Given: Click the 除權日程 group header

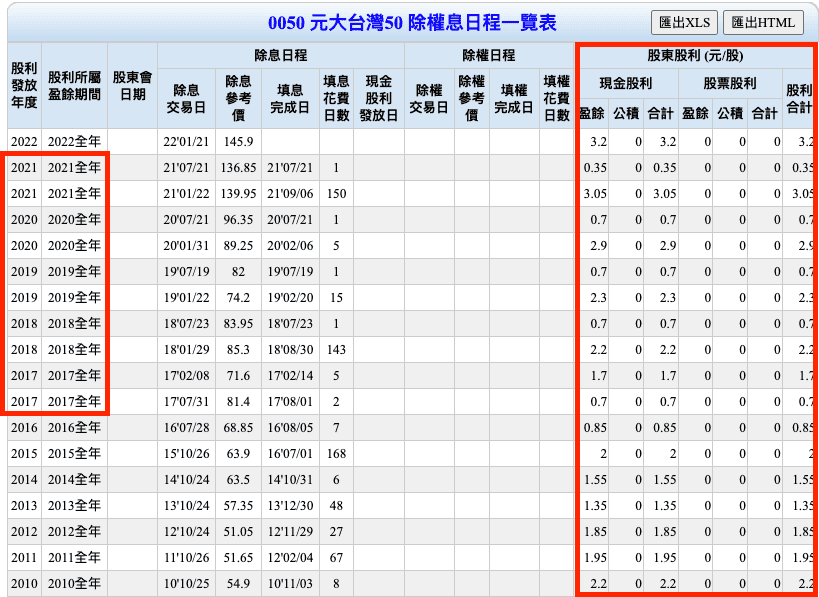Looking at the screenshot, I should click(x=489, y=56).
